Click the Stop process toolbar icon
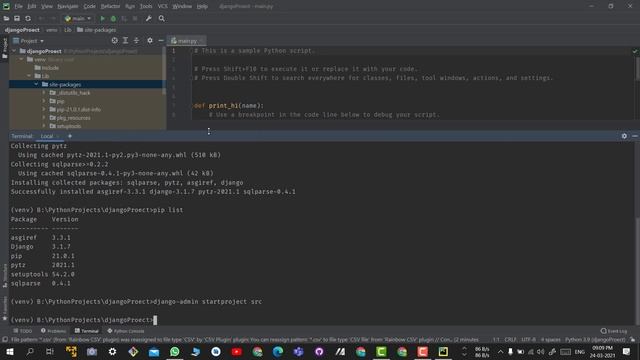Viewport: 640px width, 360px height. (135, 18)
